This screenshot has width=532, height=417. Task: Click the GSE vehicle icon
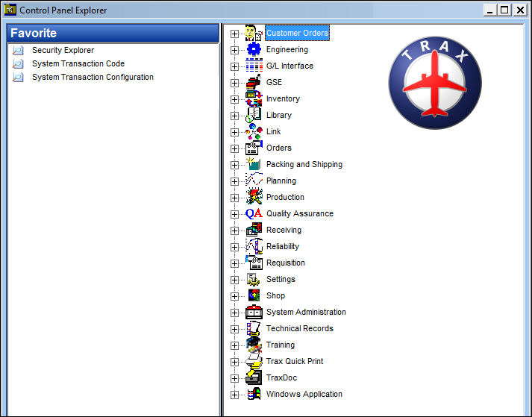[x=254, y=82]
